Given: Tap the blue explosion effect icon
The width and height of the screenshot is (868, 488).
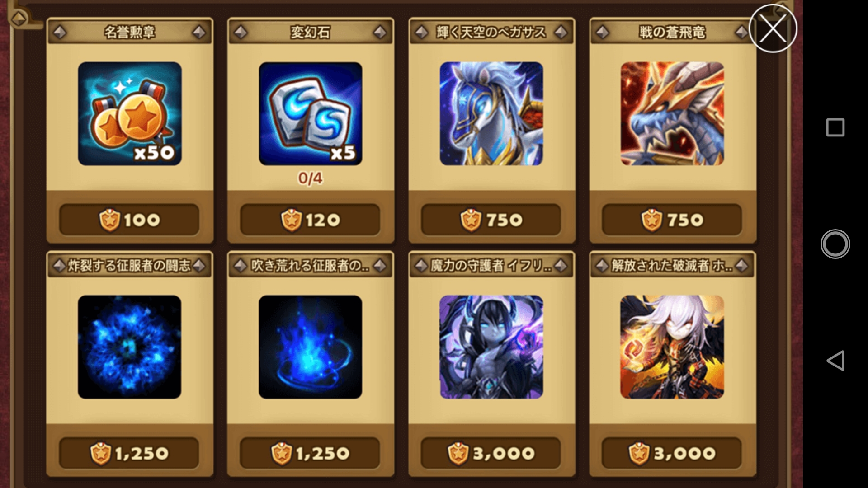Looking at the screenshot, I should pos(130,347).
